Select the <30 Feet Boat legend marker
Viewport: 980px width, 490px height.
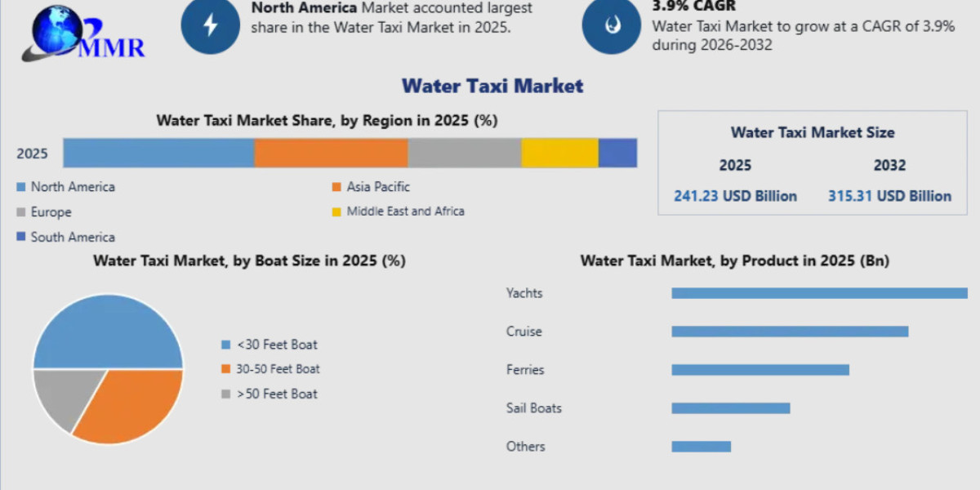click(x=225, y=345)
